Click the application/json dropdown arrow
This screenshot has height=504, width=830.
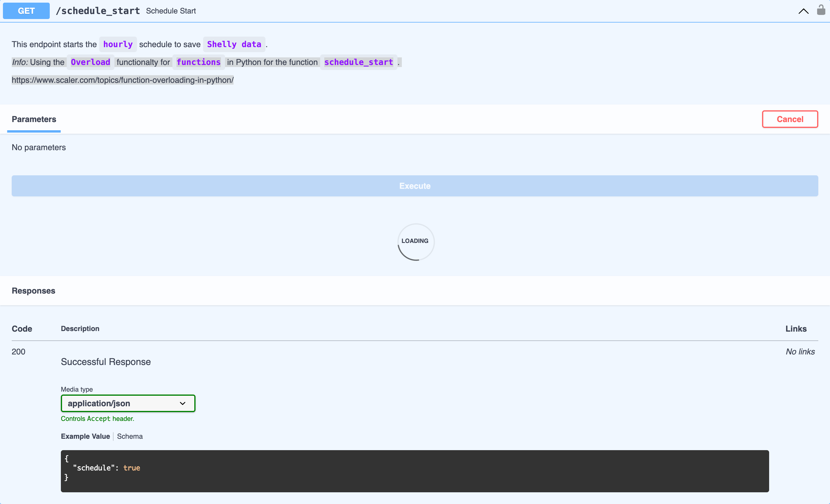[183, 403]
